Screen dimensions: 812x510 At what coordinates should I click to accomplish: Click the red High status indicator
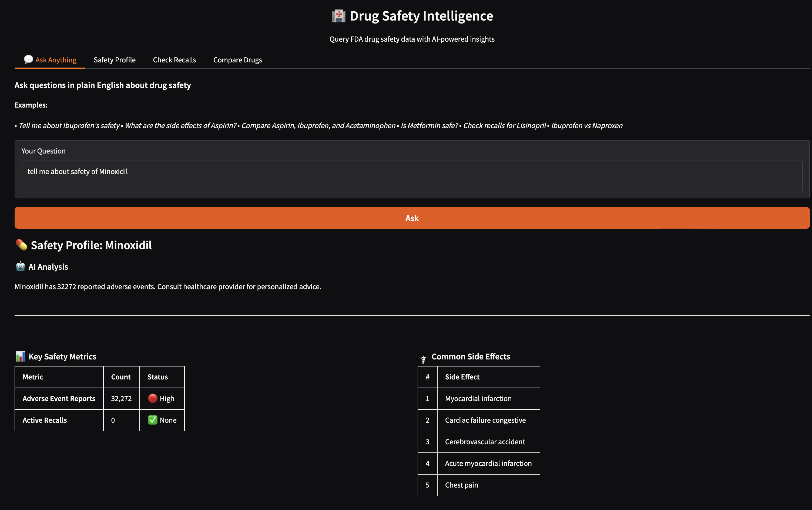(153, 398)
